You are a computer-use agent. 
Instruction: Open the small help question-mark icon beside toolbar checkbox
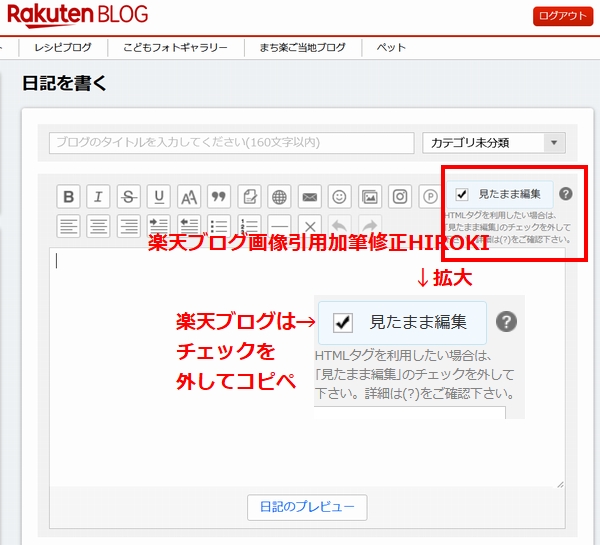click(x=566, y=194)
